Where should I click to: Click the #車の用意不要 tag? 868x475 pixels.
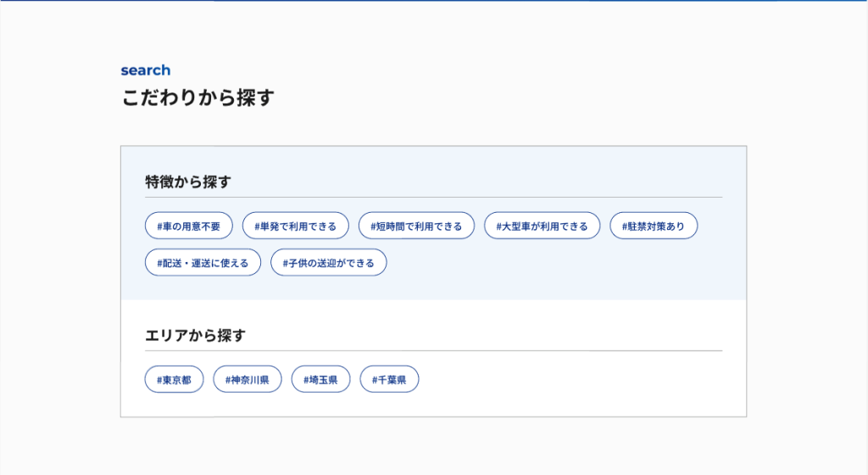coord(188,226)
